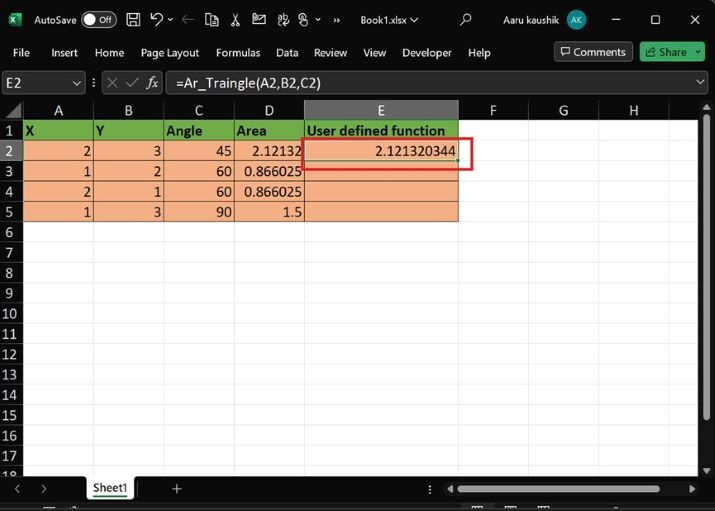The image size is (715, 511).
Task: Click the Copy icon in quick access toolbar
Action: click(212, 20)
